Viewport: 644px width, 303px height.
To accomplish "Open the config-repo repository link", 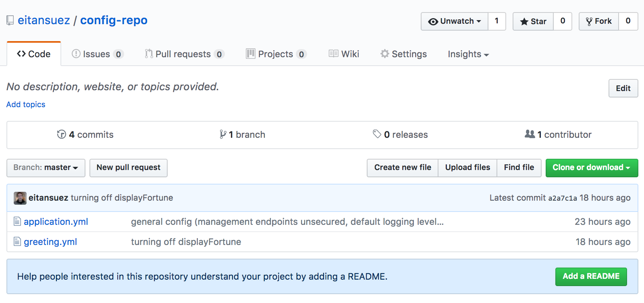I will pos(114,20).
